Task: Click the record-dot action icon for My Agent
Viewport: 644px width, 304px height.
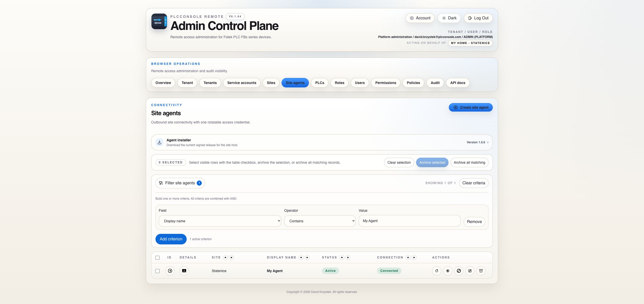Action: point(448,271)
